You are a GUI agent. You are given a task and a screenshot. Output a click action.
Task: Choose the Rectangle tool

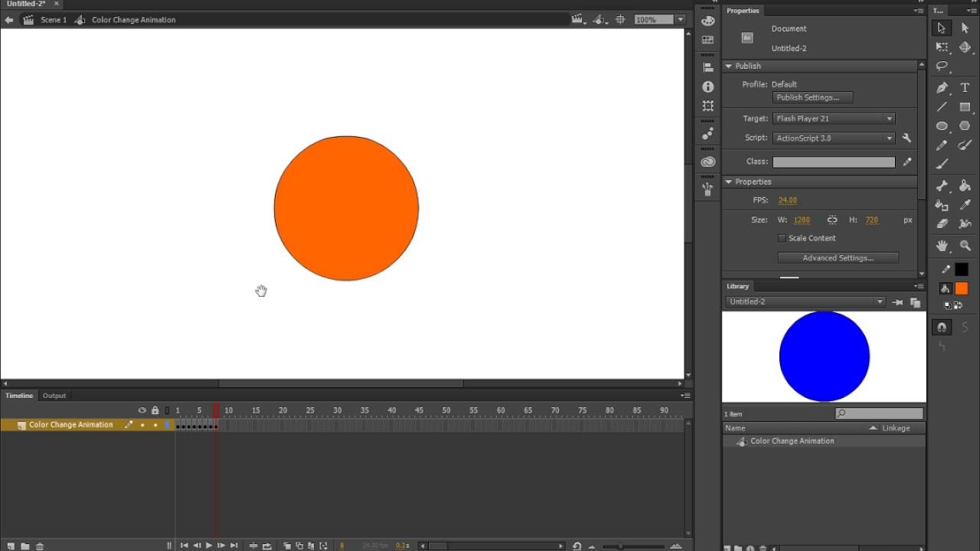click(x=965, y=107)
